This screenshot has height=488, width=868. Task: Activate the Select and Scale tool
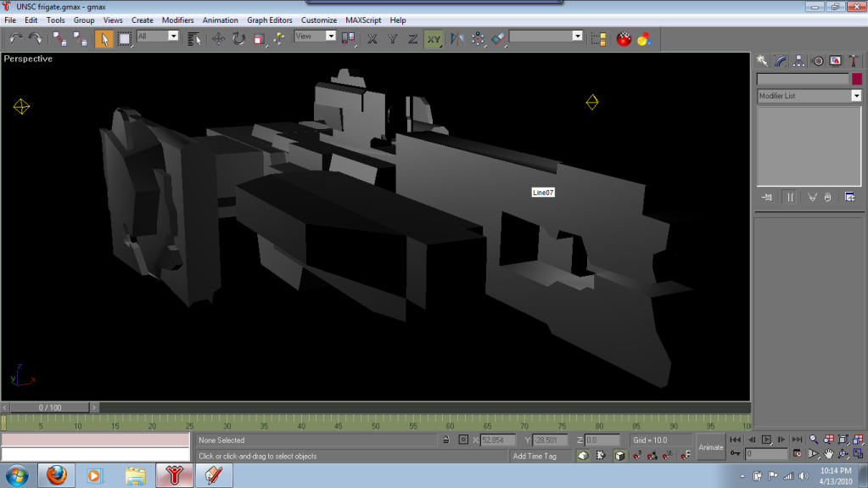259,39
